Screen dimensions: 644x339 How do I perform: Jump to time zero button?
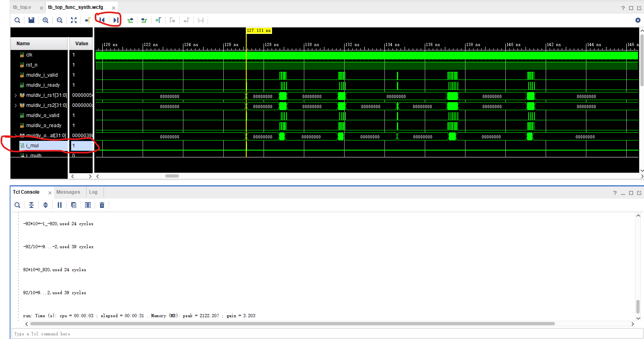(x=102, y=20)
